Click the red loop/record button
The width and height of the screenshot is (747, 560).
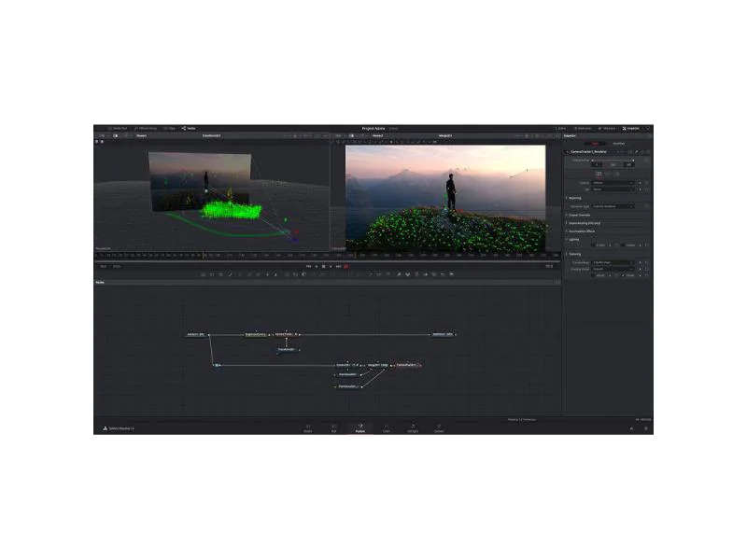point(345,266)
